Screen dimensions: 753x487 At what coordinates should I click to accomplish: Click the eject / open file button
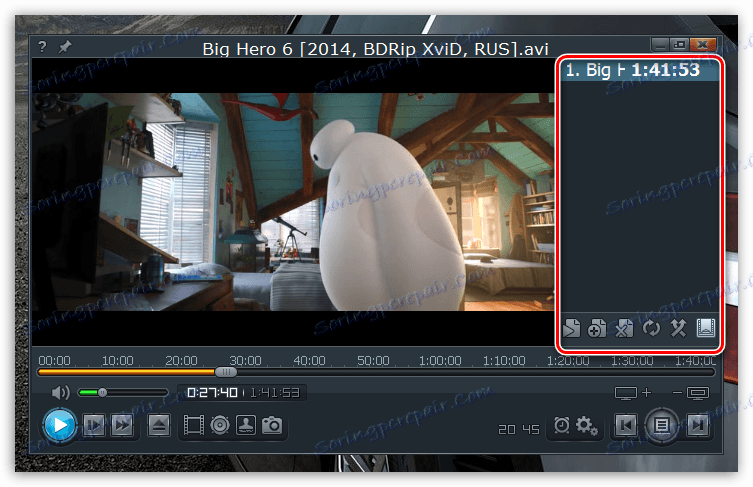click(158, 425)
